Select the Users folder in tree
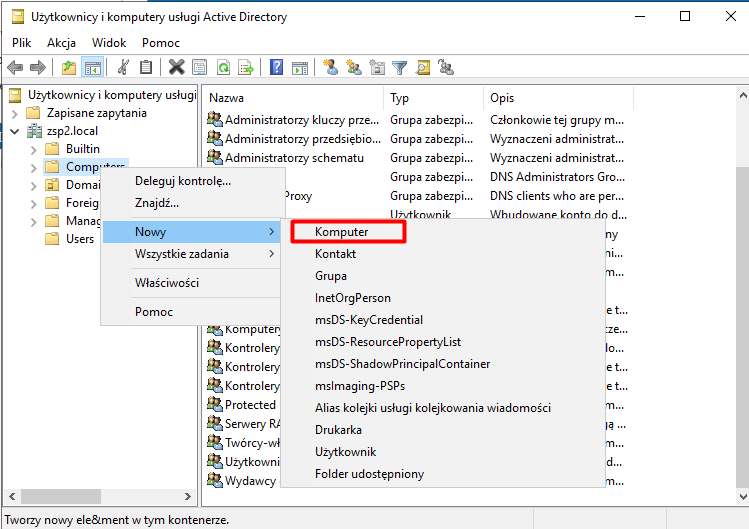The image size is (749, 529). (79, 239)
